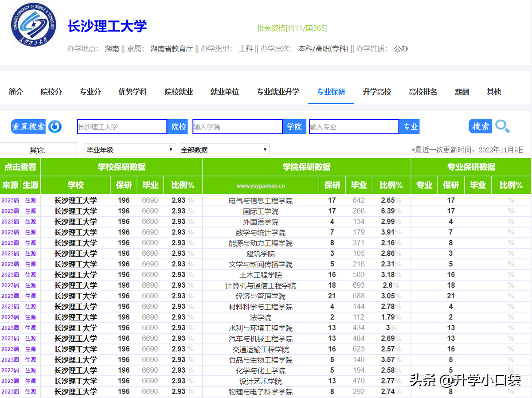Select 建筑学院 cell
This screenshot has width=532, height=398.
(261, 254)
